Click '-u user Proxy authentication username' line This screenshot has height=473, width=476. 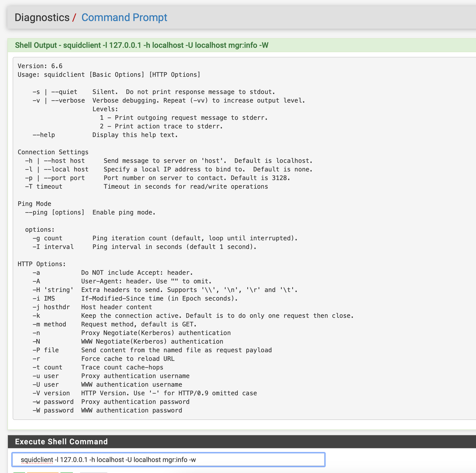click(111, 376)
